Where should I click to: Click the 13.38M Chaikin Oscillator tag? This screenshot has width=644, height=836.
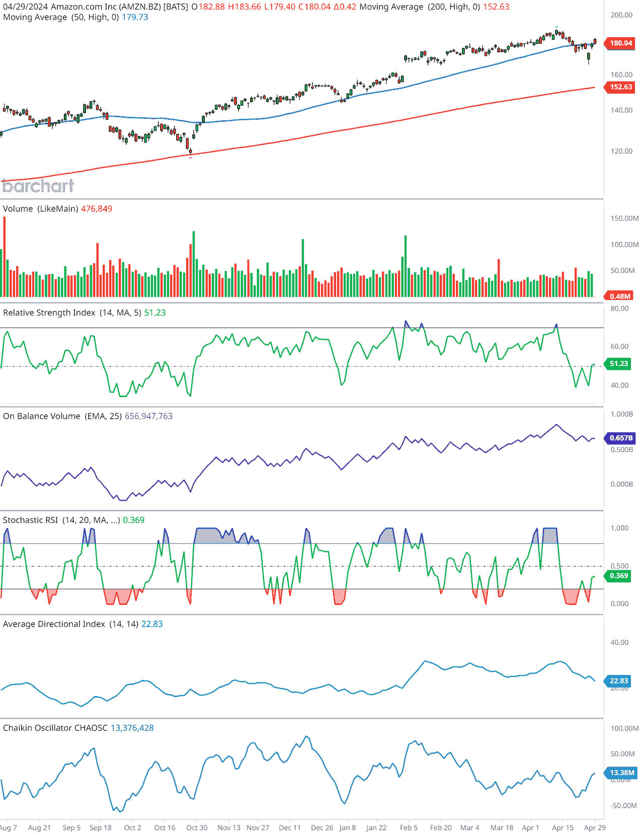pos(621,773)
